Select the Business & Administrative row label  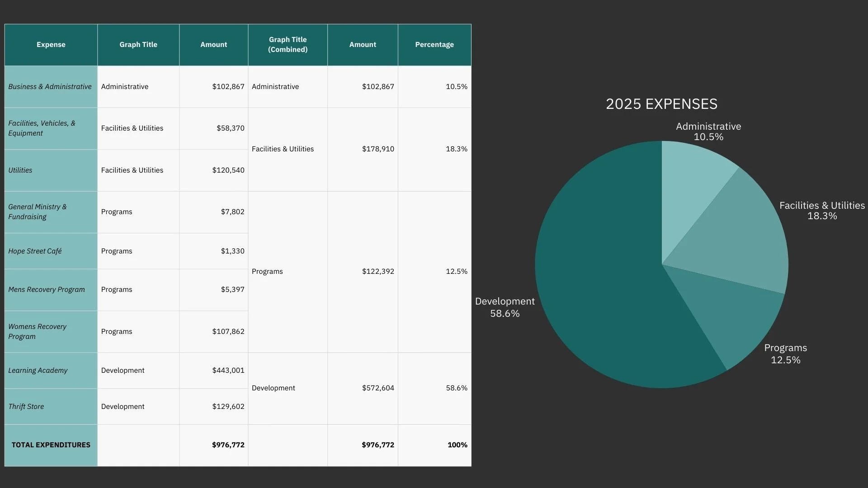pos(50,87)
